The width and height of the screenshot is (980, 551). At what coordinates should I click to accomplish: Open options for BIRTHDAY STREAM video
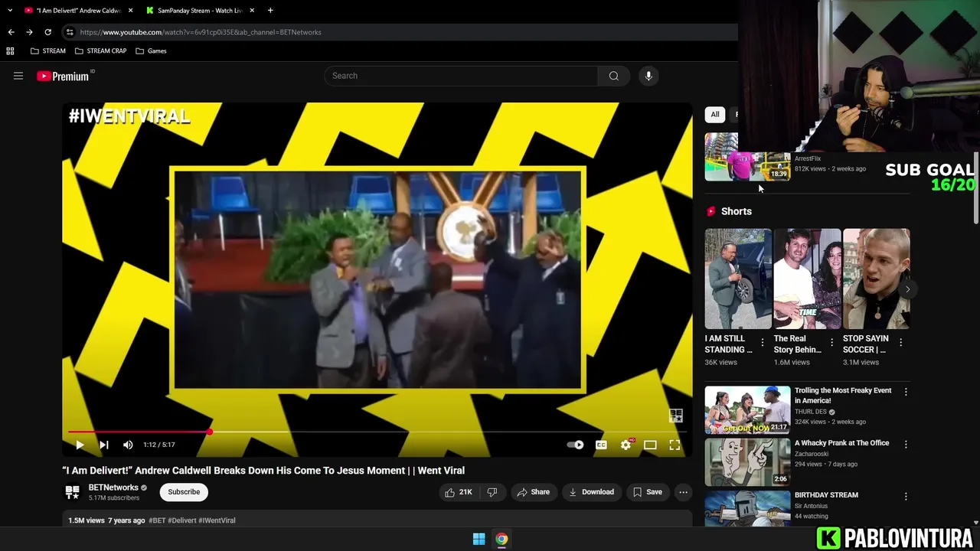click(x=906, y=496)
